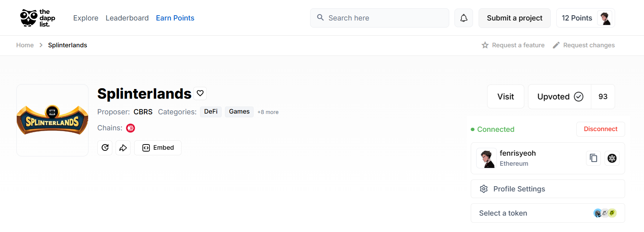Click the Splinterlands breadcrumb
644x232 pixels.
(x=68, y=45)
